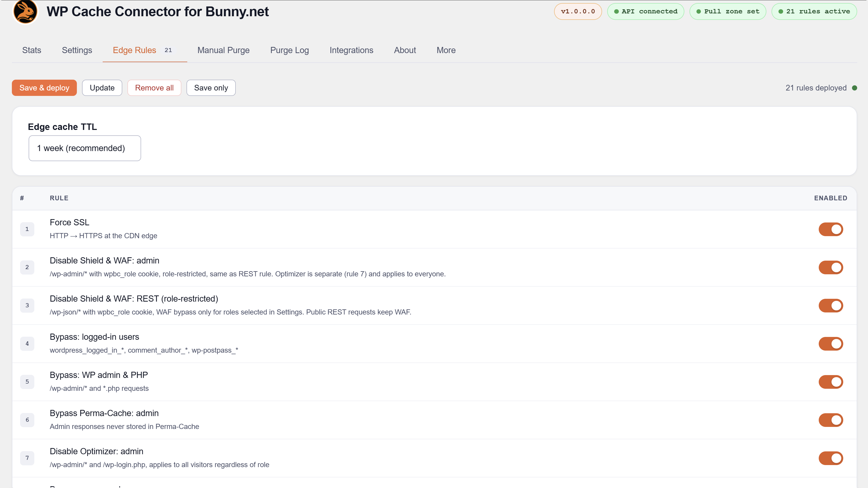This screenshot has height=488, width=868.
Task: Open the About tab
Action: click(x=405, y=50)
